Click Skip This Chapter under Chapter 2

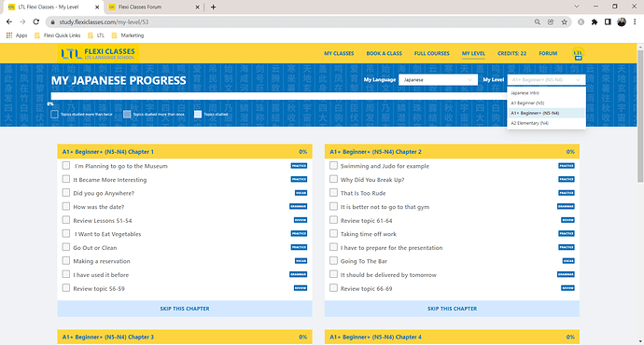pyautogui.click(x=452, y=309)
